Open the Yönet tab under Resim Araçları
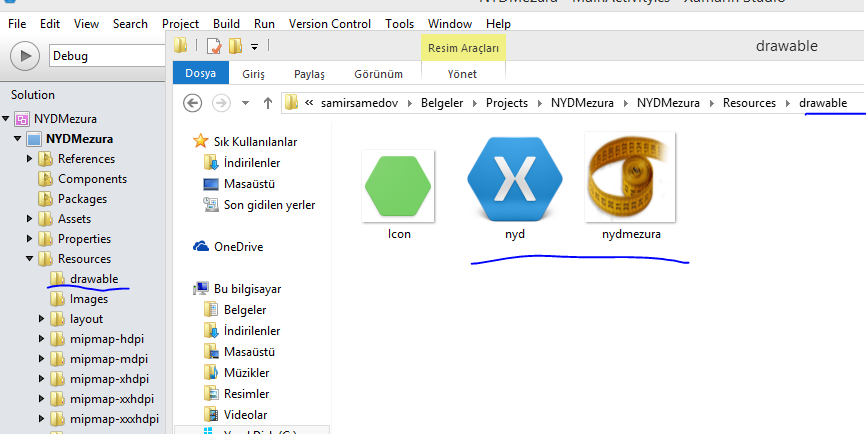The width and height of the screenshot is (866, 434). [x=462, y=74]
